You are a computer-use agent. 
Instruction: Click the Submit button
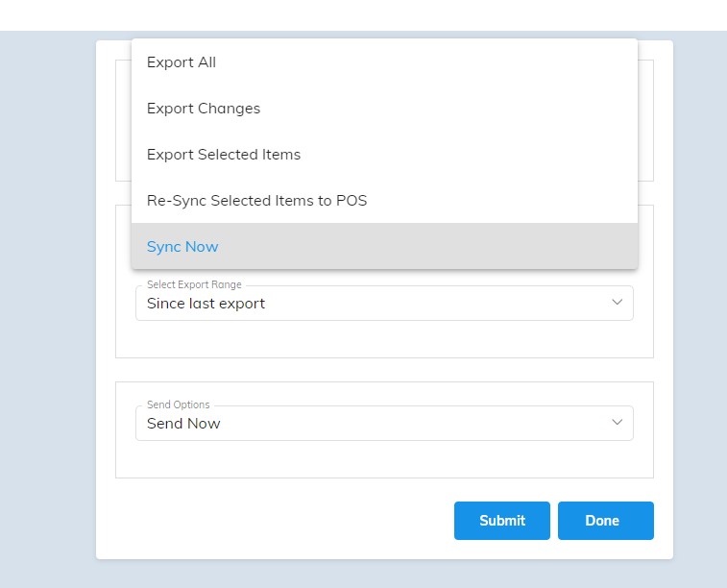point(502,521)
